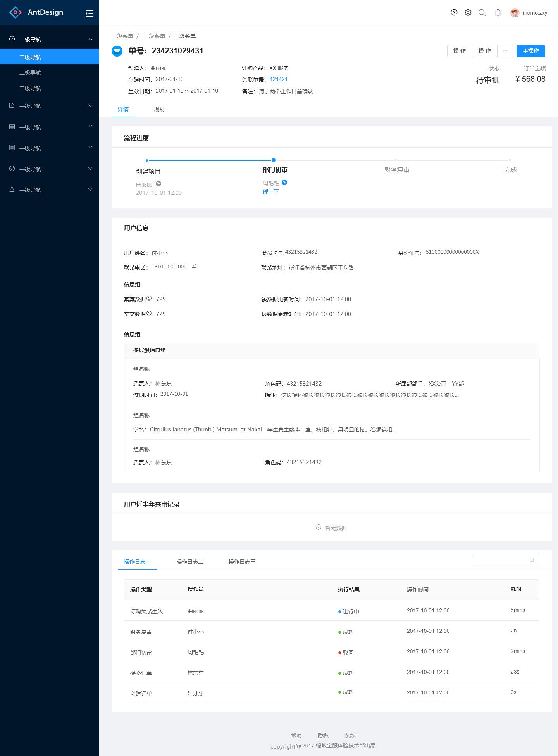
Task: Click the 主操作 primary button
Action: [x=531, y=51]
